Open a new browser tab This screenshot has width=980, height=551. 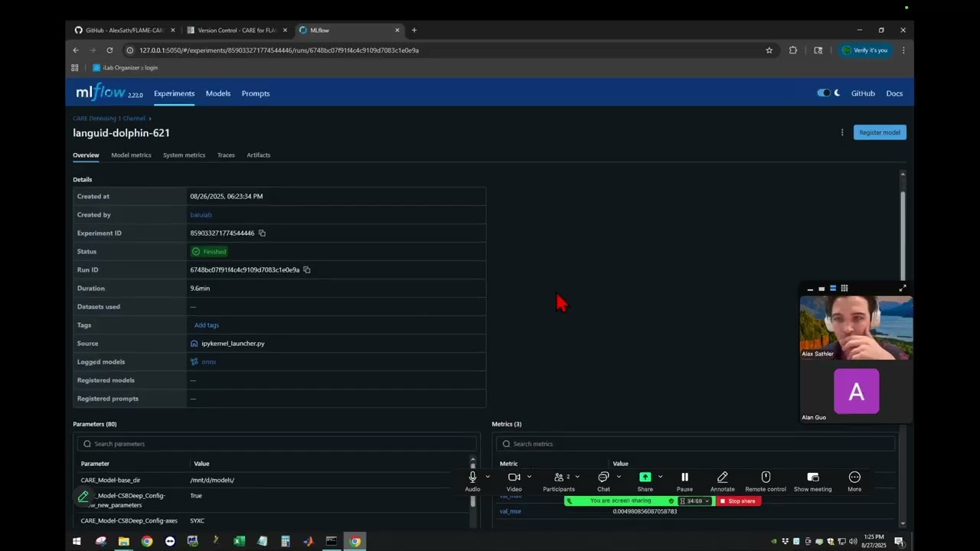[414, 31]
